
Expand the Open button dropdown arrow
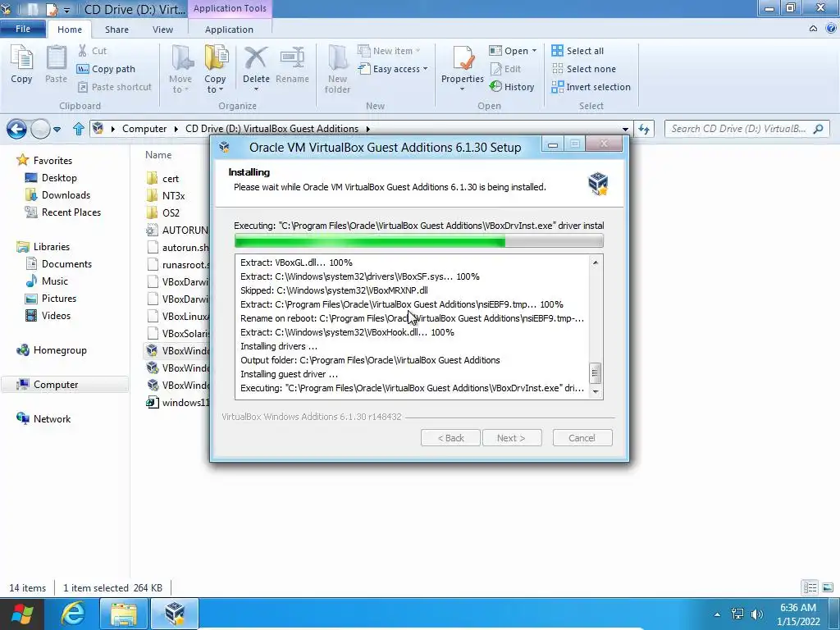(534, 51)
